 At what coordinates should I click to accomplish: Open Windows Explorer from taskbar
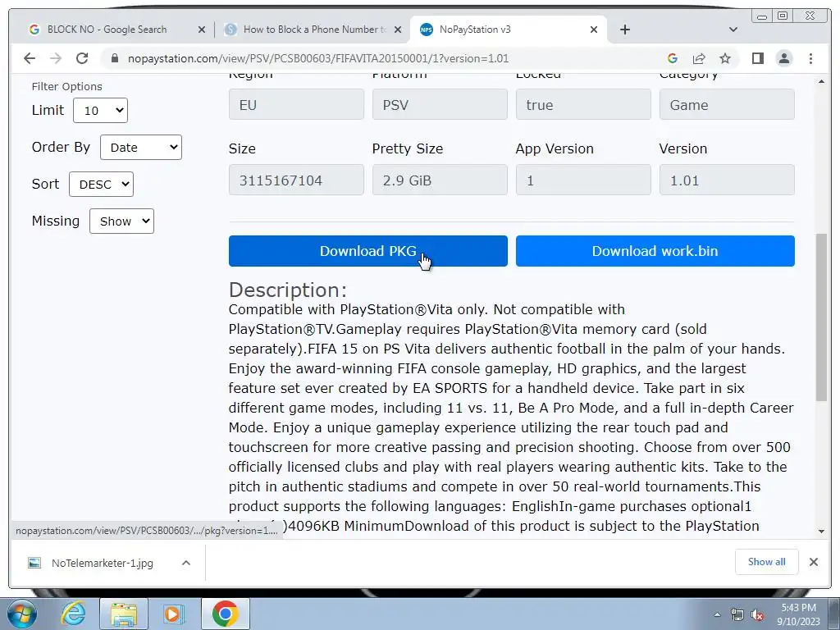(124, 614)
